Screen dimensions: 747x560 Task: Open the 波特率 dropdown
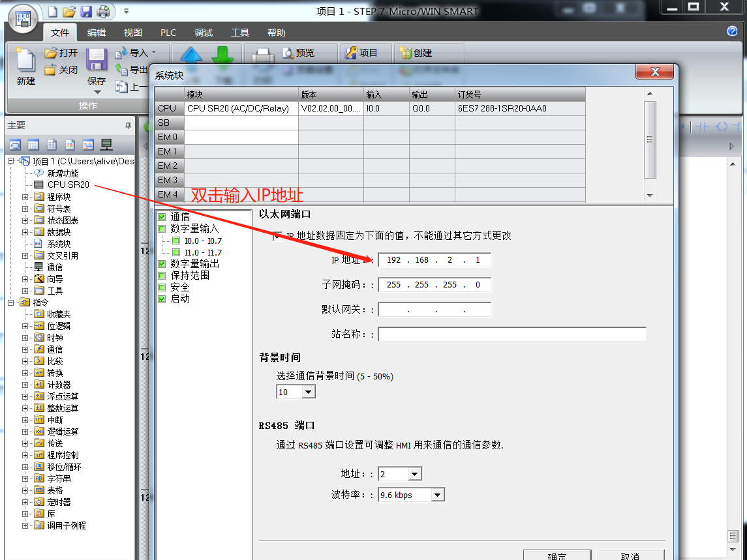coord(437,495)
